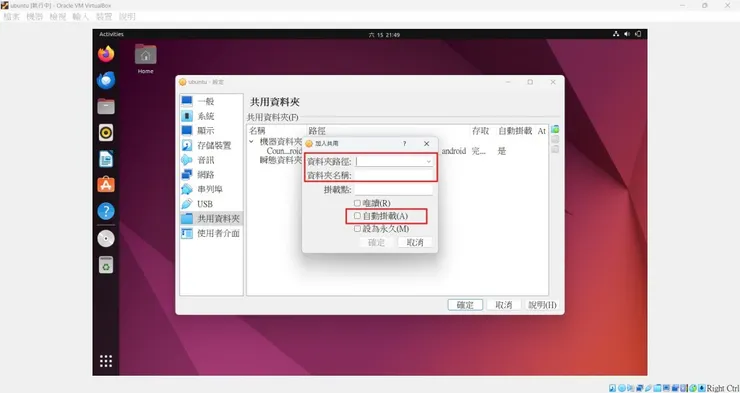Click the optical disc icon in dock
The image size is (740, 393).
click(x=106, y=239)
